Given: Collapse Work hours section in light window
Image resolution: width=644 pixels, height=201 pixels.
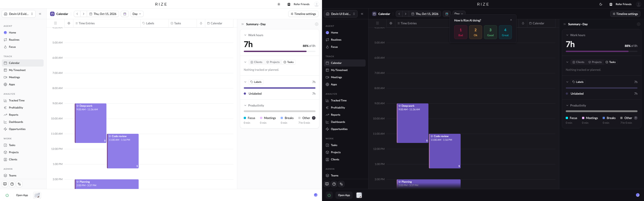Looking at the screenshot, I should (245, 35).
